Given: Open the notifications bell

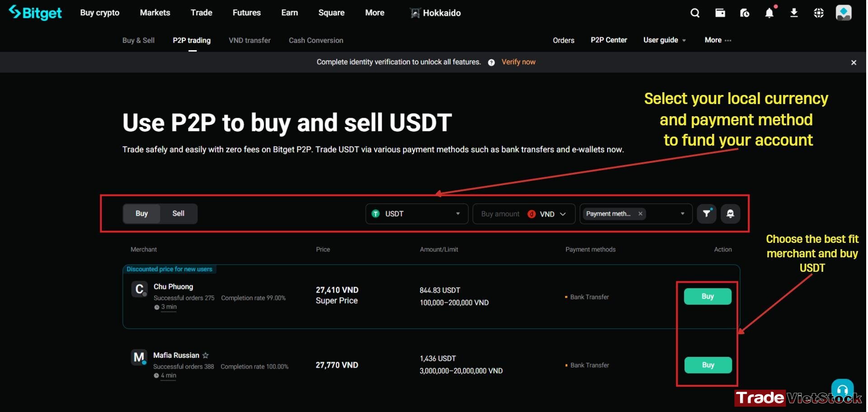Looking at the screenshot, I should [769, 13].
